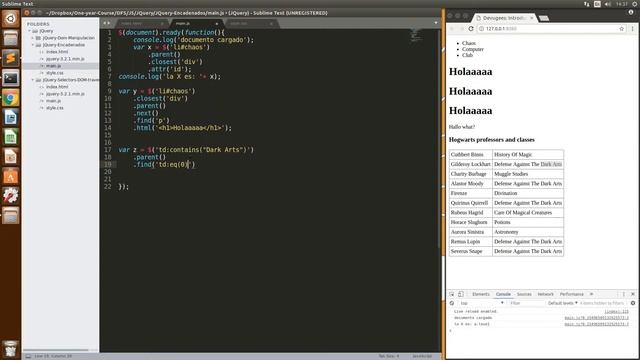The width and height of the screenshot is (640, 360).
Task: Clear the DevTools console
Action: point(452,303)
